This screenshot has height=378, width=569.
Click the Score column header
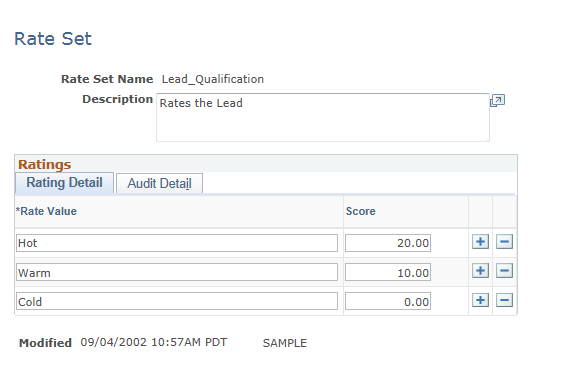pos(360,211)
